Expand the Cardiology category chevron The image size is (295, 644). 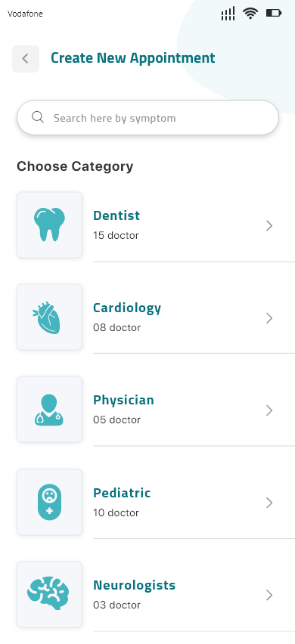[269, 318]
